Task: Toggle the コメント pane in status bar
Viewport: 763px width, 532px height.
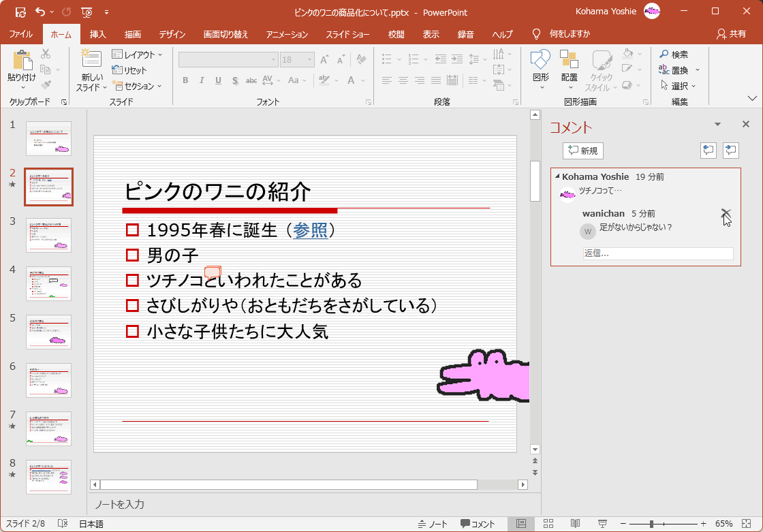Action: pos(478,524)
